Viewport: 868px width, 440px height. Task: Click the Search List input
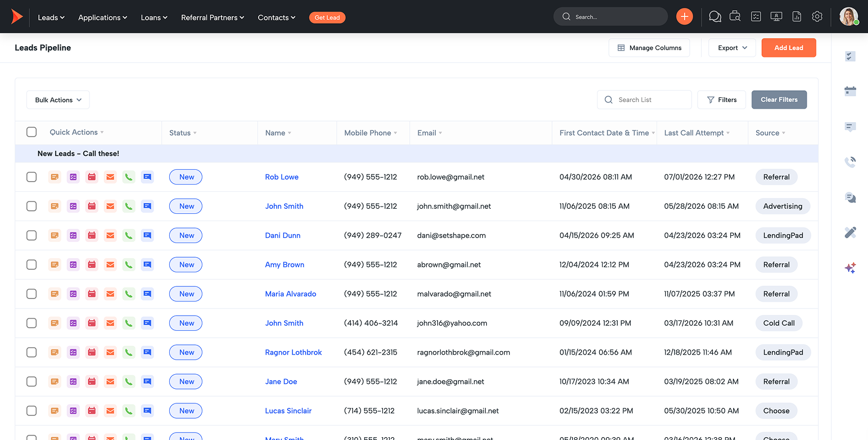(x=644, y=100)
